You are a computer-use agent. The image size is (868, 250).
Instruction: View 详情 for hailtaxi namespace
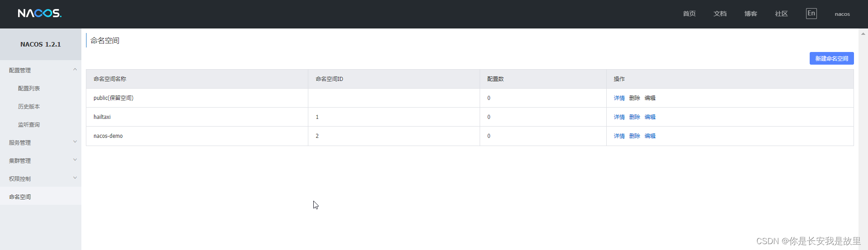coord(619,117)
